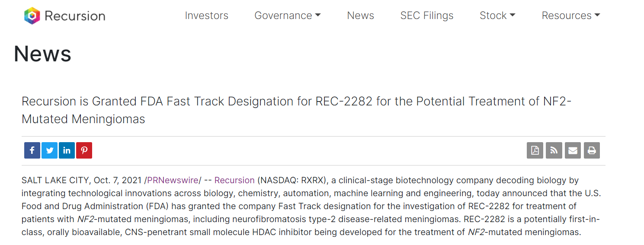
Task: Expand the Resources dropdown menu
Action: click(571, 16)
